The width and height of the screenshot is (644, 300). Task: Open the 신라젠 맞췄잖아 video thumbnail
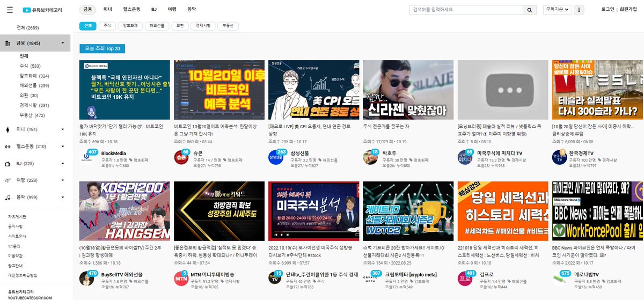pyautogui.click(x=408, y=90)
